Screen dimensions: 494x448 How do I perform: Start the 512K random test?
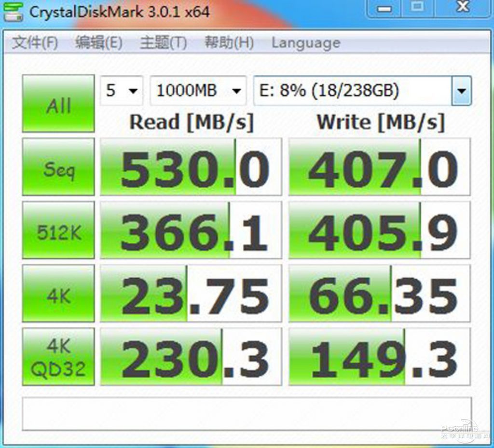pos(58,230)
